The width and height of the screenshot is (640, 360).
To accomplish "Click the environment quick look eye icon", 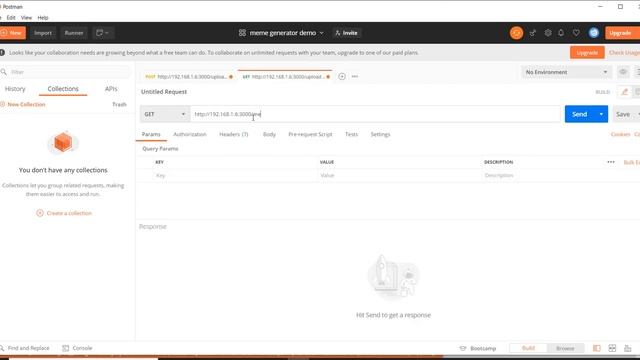I will (623, 72).
